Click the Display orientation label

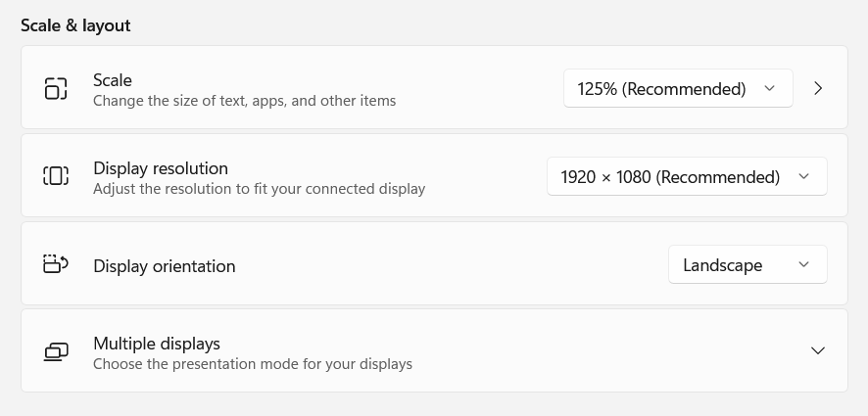(165, 266)
